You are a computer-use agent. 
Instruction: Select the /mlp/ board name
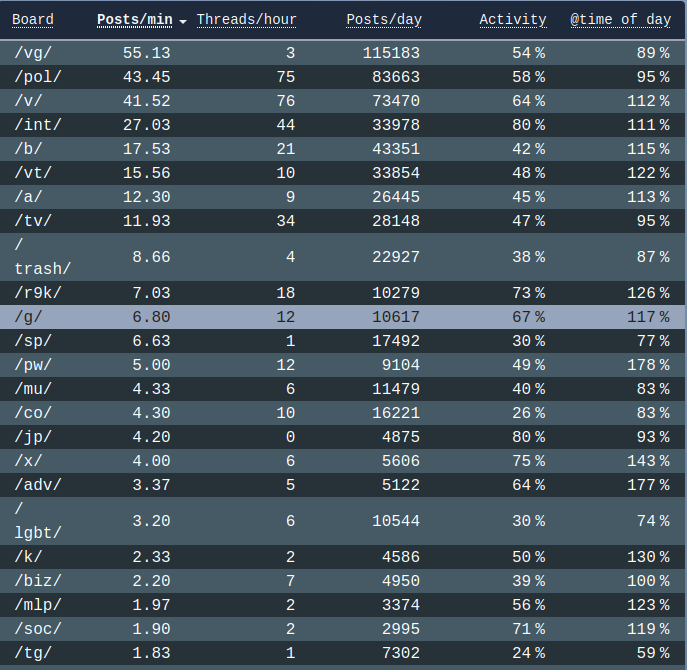[38, 605]
